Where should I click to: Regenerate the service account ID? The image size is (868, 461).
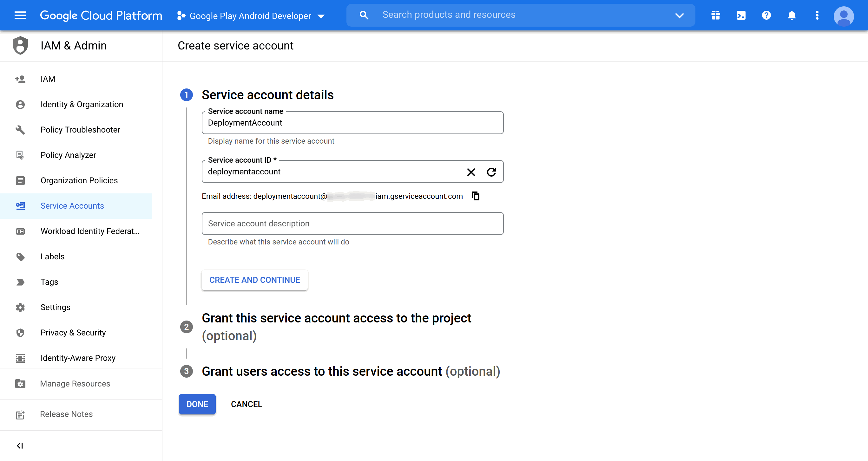click(491, 172)
